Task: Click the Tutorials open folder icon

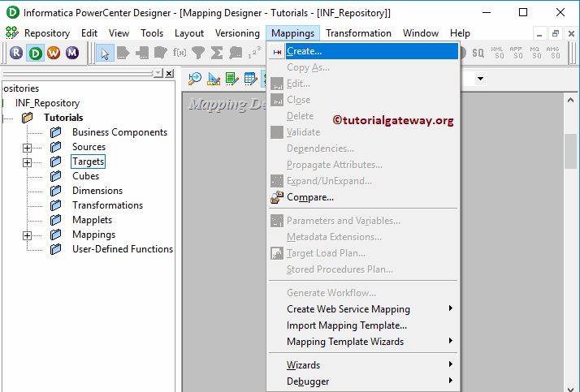Action: (28, 118)
